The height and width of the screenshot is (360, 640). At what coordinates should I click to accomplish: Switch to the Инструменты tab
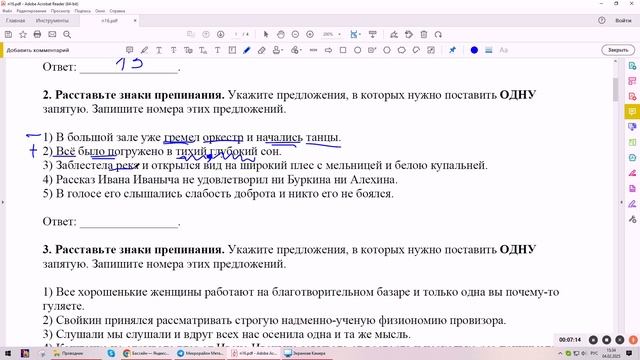point(52,20)
